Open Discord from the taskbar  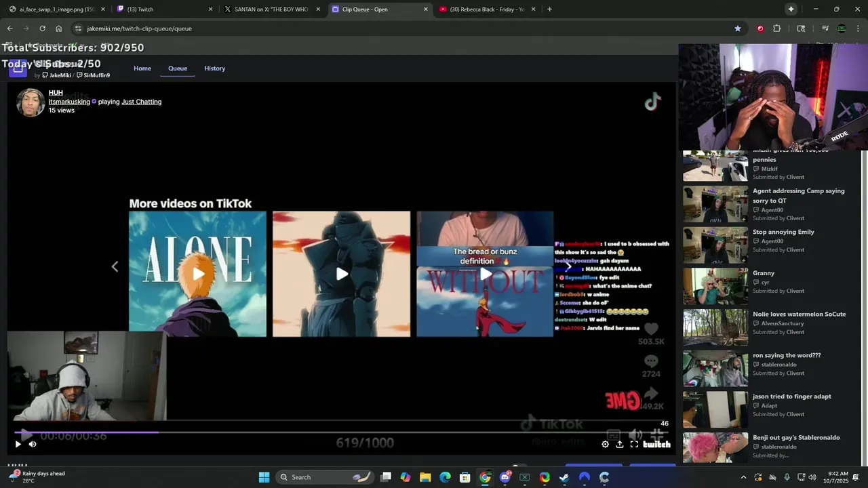pyautogui.click(x=505, y=477)
